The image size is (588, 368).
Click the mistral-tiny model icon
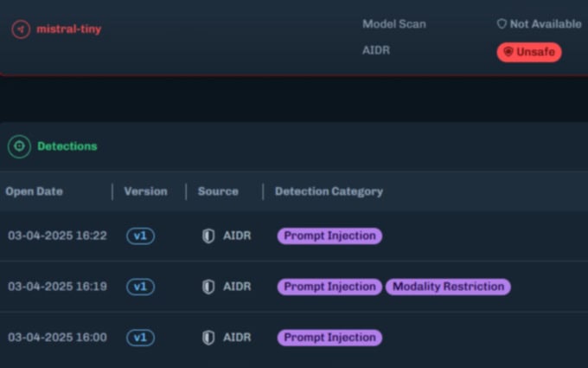tap(21, 29)
